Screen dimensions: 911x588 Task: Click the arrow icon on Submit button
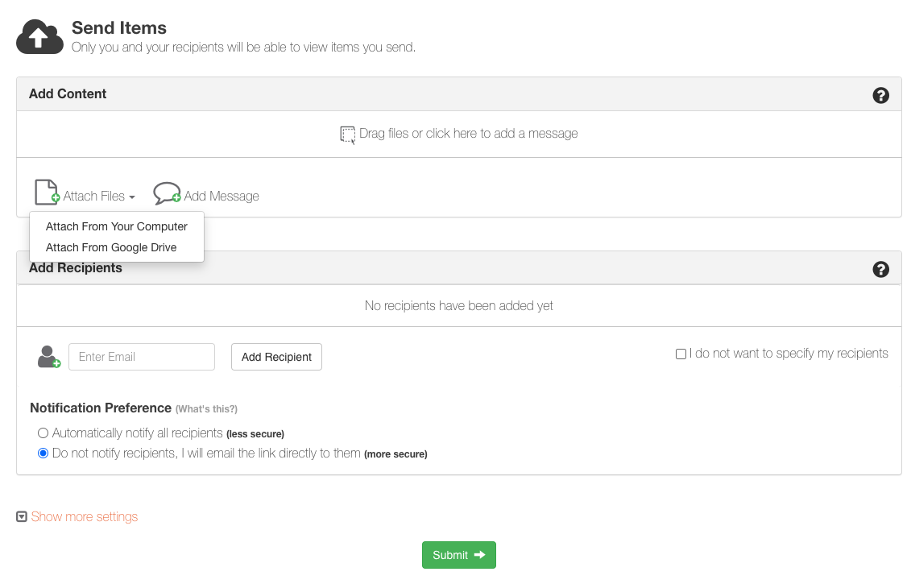pyautogui.click(x=480, y=555)
